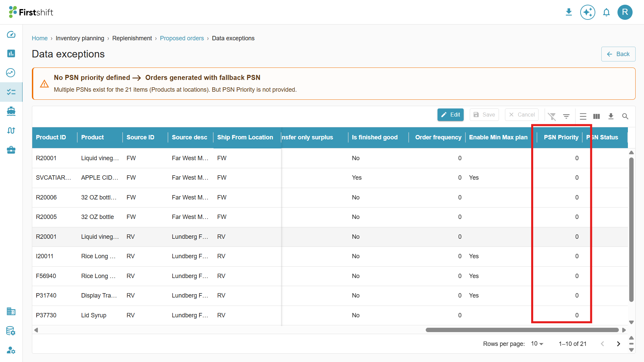644x362 pixels.
Task: Open the building company icon in sidebar
Action: tap(11, 311)
